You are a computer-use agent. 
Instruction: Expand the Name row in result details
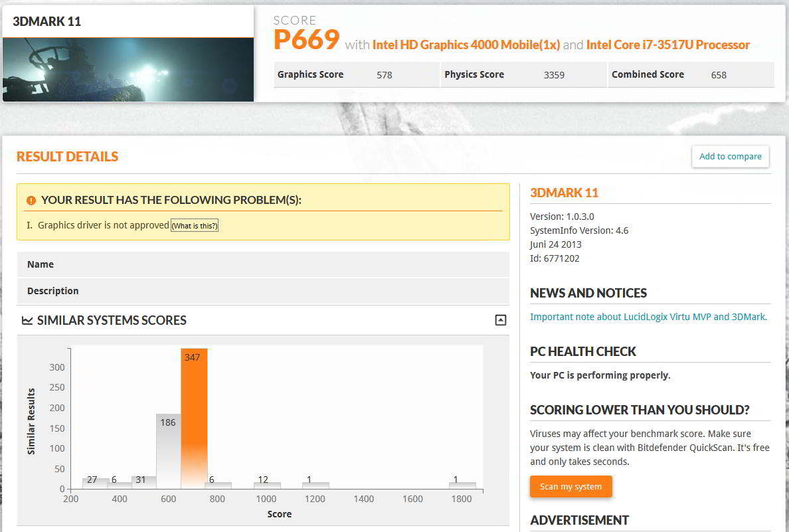click(263, 264)
